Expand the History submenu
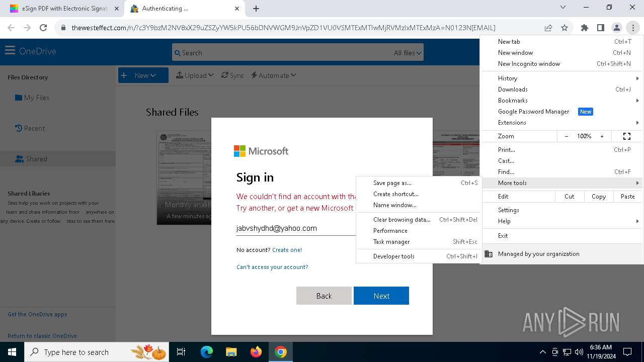The height and width of the screenshot is (362, 644). click(562, 78)
